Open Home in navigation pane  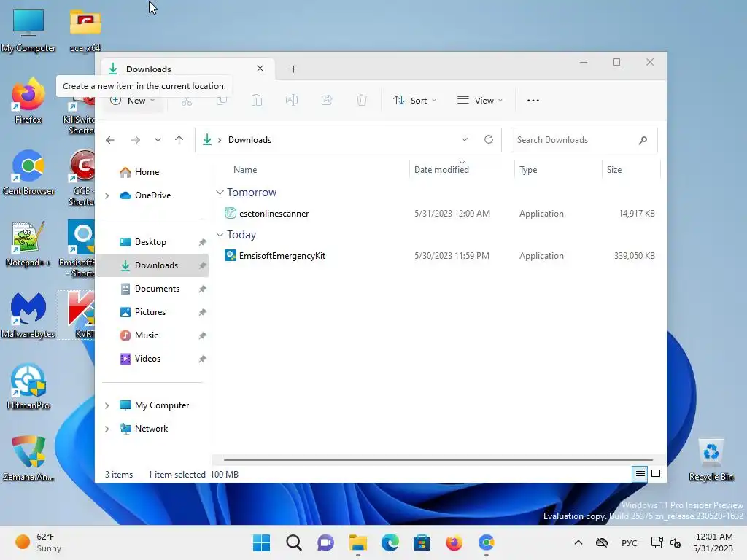[x=147, y=172]
